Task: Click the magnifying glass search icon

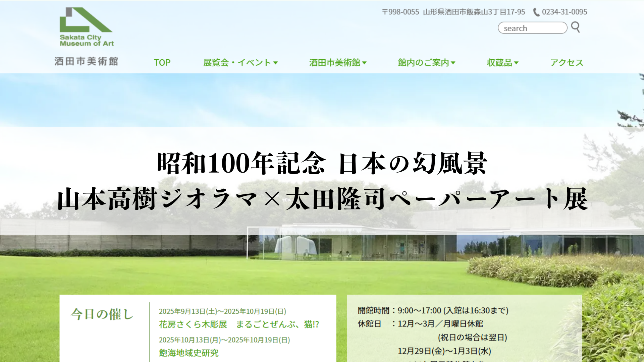Action: click(x=575, y=27)
